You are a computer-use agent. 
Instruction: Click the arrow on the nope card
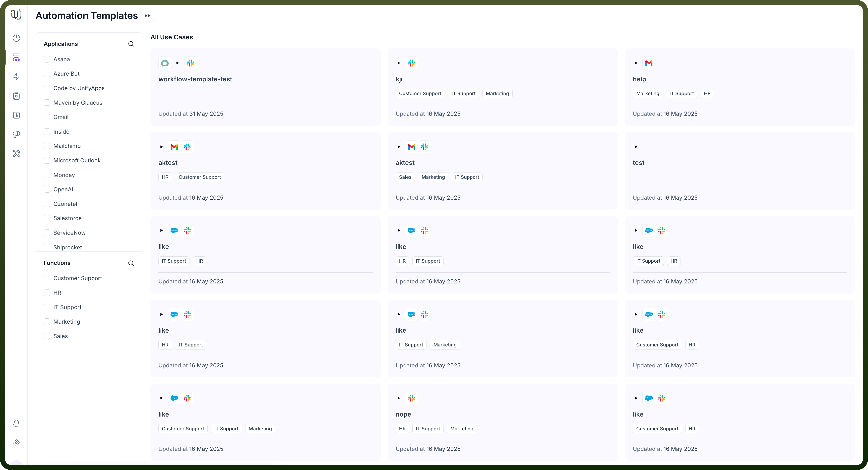pos(399,398)
